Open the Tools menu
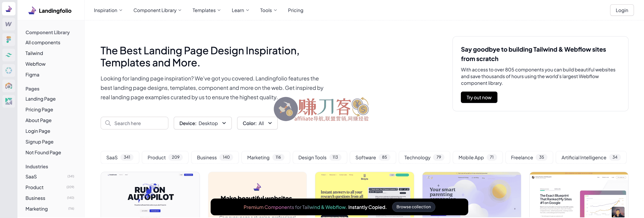The image size is (644, 218). pyautogui.click(x=269, y=10)
